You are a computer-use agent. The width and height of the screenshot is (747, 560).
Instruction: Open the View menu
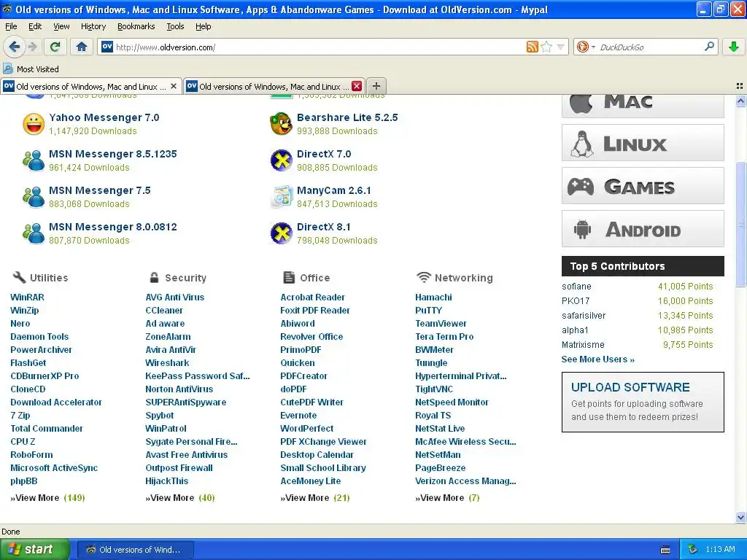(61, 26)
